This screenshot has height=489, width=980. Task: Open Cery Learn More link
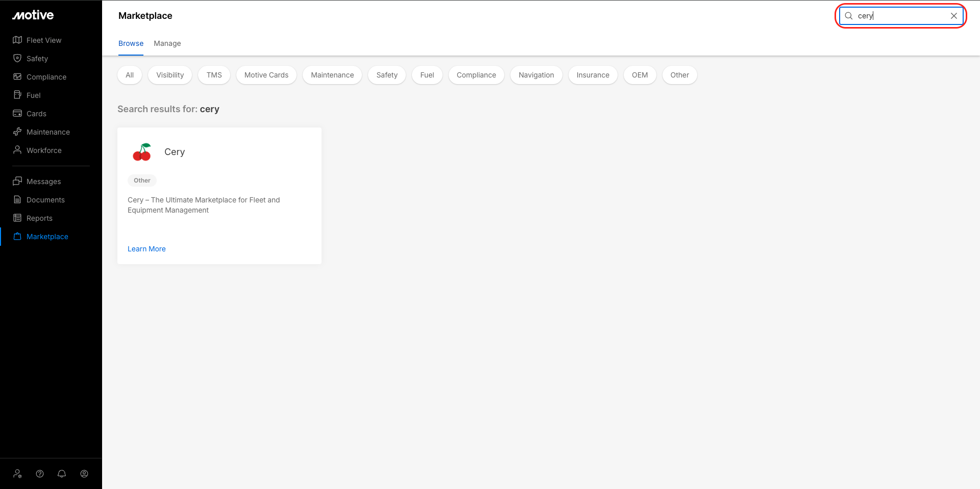point(146,249)
